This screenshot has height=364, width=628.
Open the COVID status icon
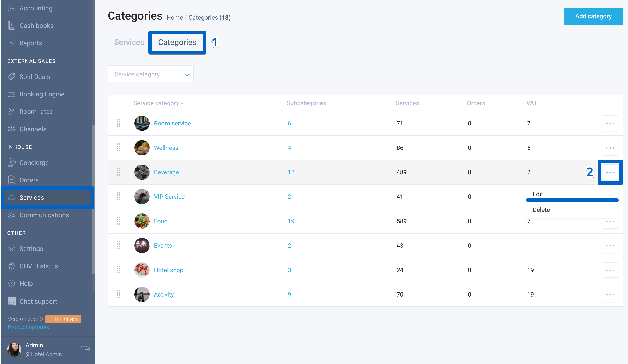tap(11, 266)
